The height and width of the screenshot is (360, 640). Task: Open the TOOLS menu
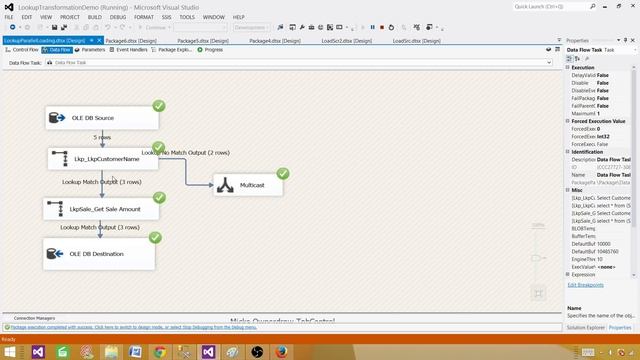coord(187,17)
